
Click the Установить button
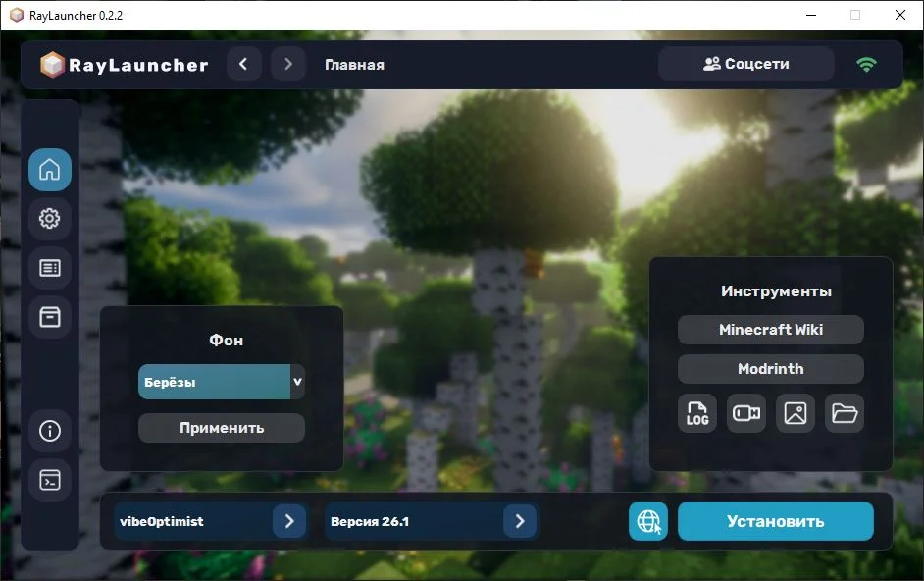point(776,521)
